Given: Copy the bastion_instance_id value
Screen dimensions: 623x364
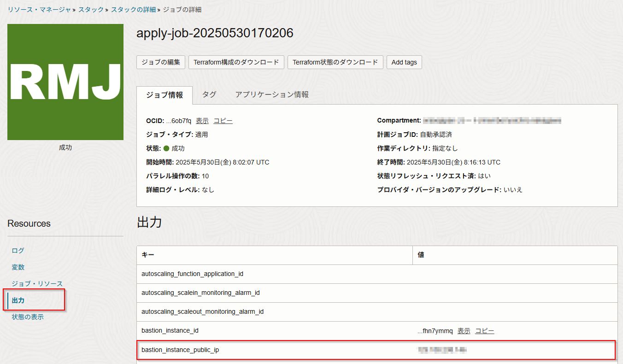Looking at the screenshot, I should (x=484, y=331).
